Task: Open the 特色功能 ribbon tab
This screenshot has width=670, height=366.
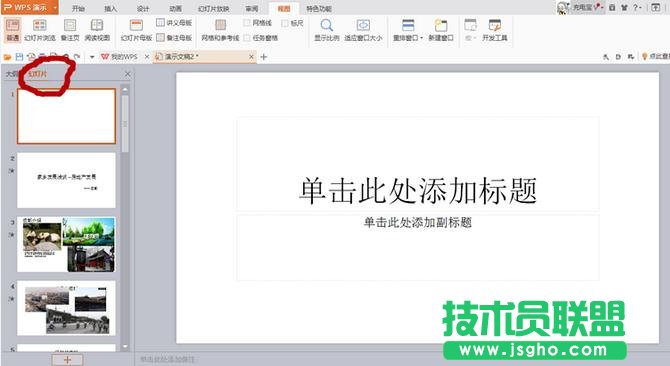Action: coord(319,9)
